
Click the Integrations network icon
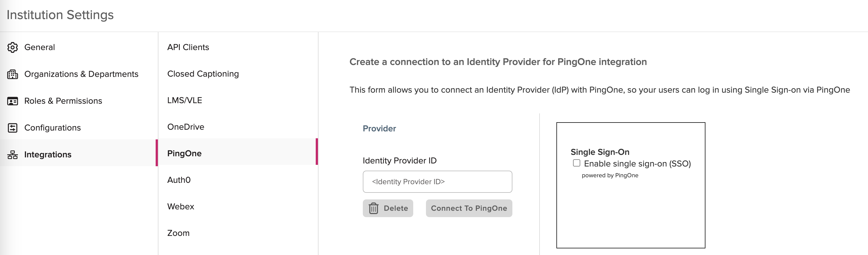tap(12, 155)
